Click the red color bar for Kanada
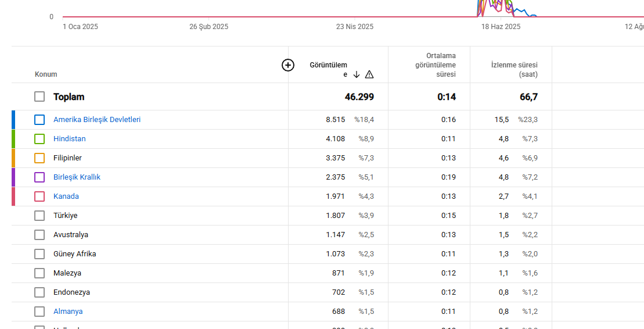 pyautogui.click(x=13, y=196)
